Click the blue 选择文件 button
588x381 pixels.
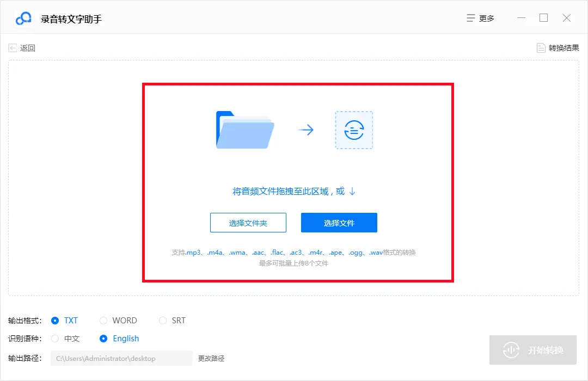(x=339, y=222)
